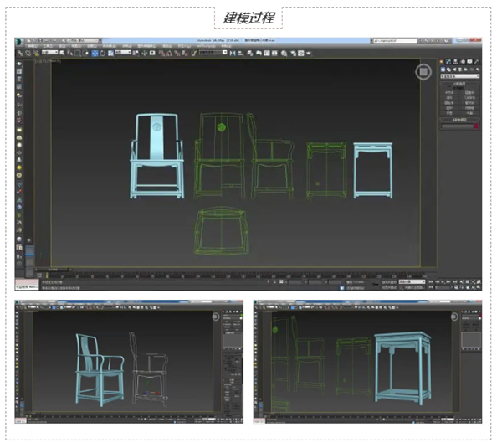Click the first button in Object Type rollout
The image size is (502, 448).
(451, 91)
